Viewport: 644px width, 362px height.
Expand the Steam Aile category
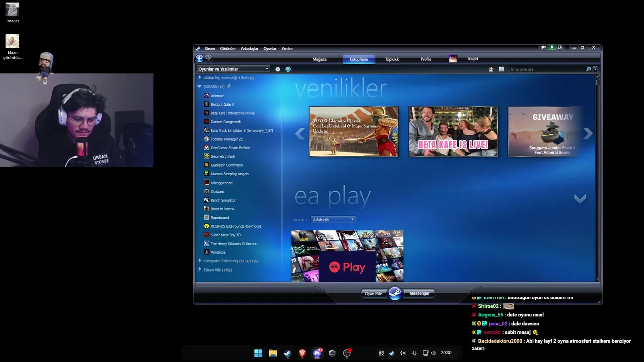click(200, 270)
